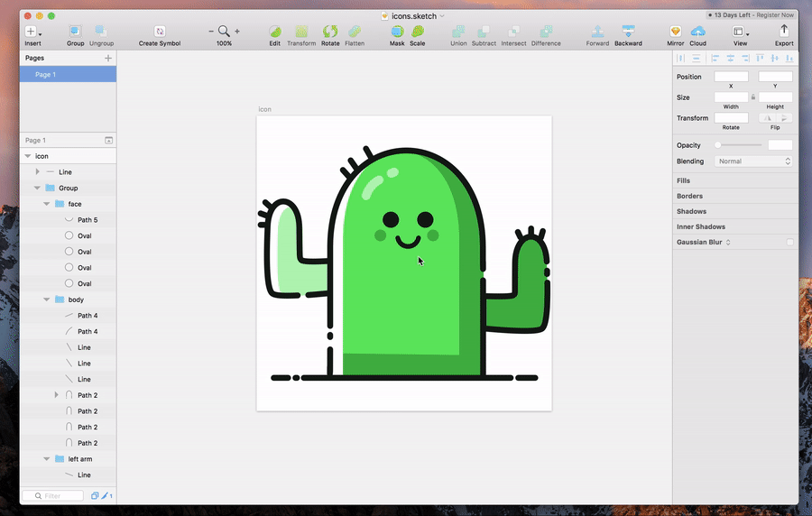Toggle the width-height lock icon
Screen dimensions: 812x516
(x=753, y=97)
